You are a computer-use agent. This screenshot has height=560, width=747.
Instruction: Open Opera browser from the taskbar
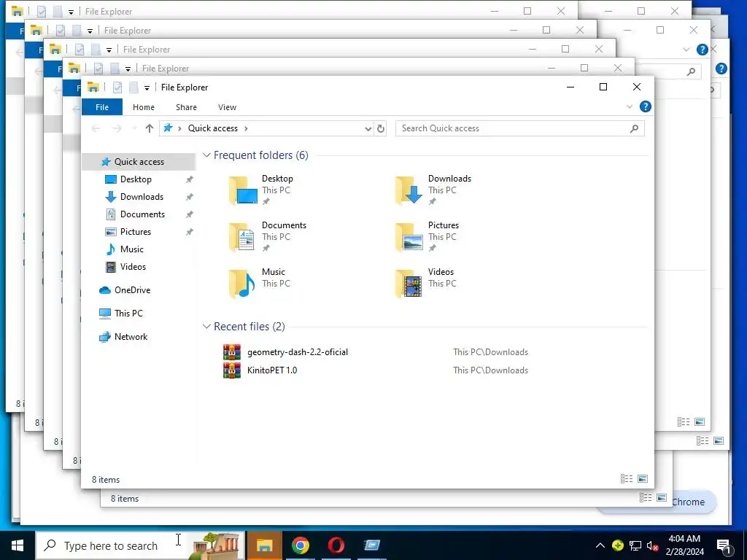(336, 545)
